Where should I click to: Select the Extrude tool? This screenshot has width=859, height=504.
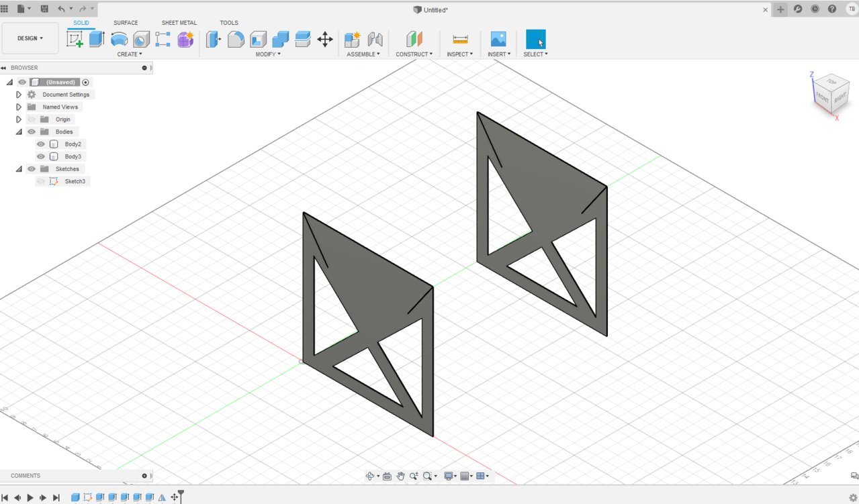[97, 39]
